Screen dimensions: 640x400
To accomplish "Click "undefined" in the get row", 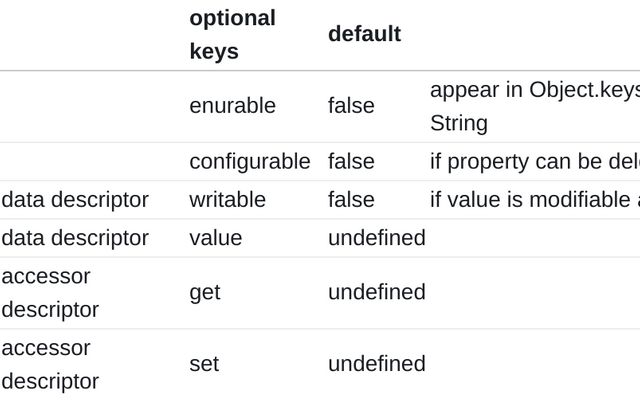I will 376,293.
